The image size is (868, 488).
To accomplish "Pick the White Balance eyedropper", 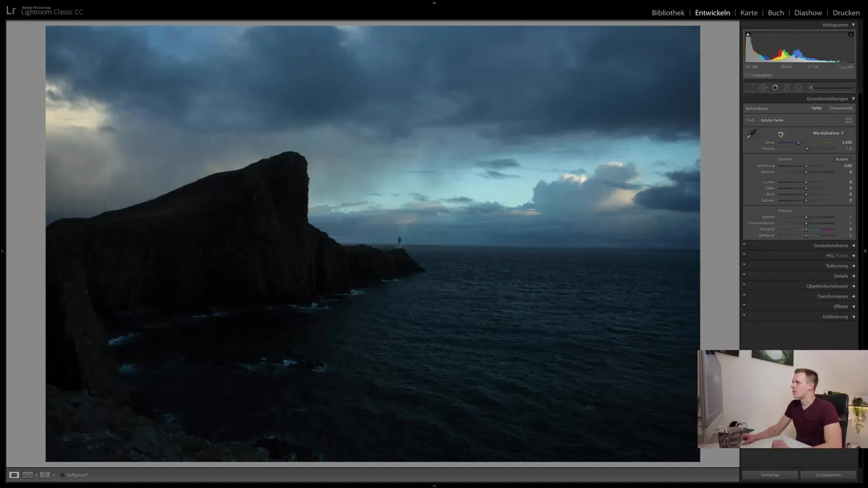I will point(751,134).
